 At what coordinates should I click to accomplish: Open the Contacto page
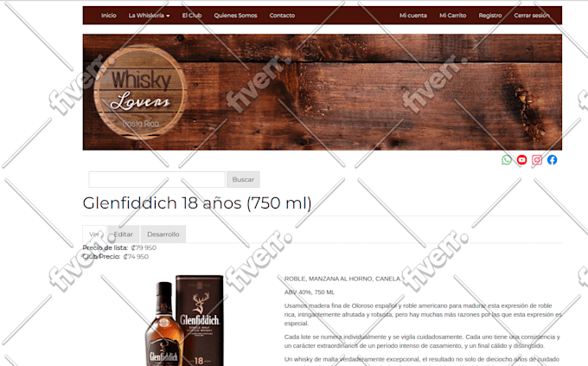pyautogui.click(x=282, y=16)
